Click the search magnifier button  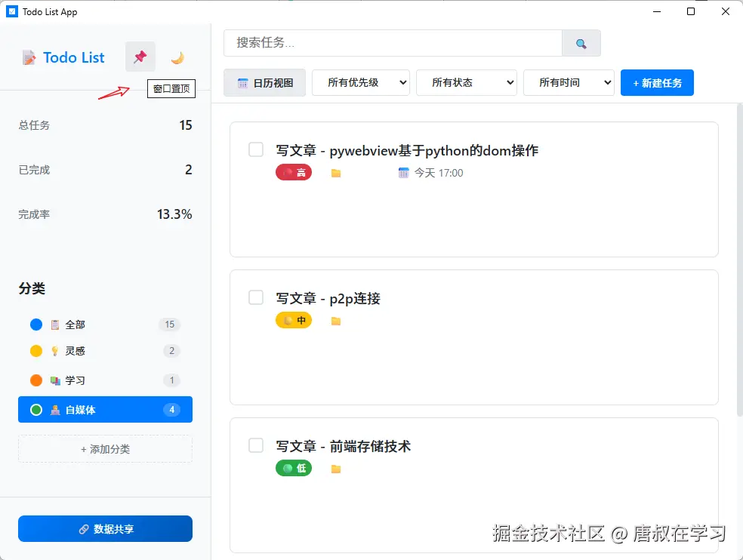581,43
